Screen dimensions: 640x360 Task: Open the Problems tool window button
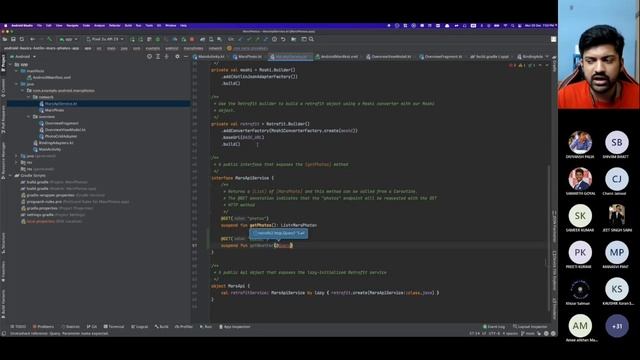point(43,327)
